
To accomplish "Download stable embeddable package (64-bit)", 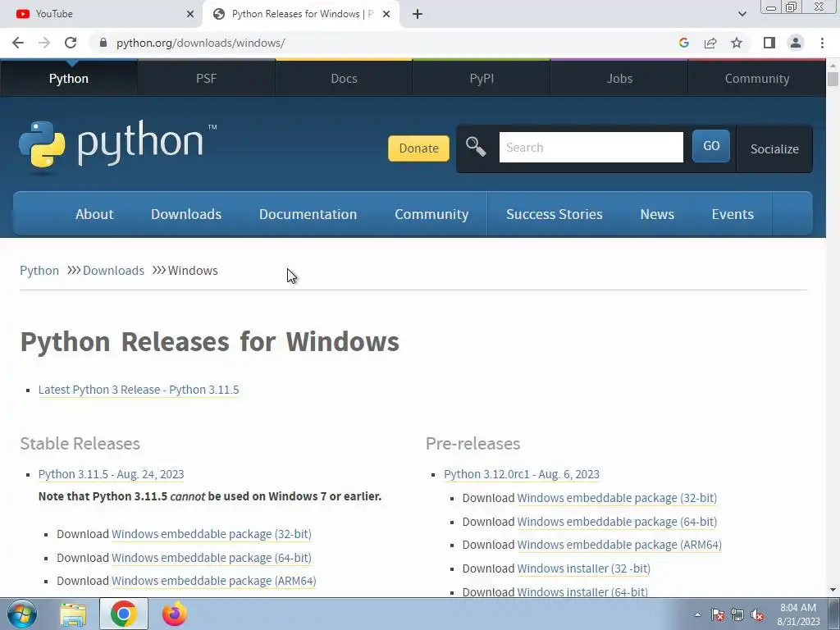I will point(211,558).
